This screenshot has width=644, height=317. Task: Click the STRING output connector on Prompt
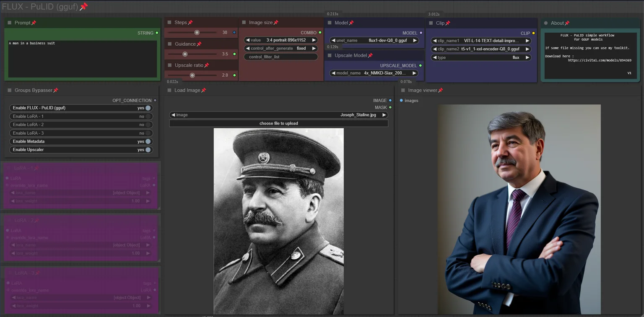point(157,33)
